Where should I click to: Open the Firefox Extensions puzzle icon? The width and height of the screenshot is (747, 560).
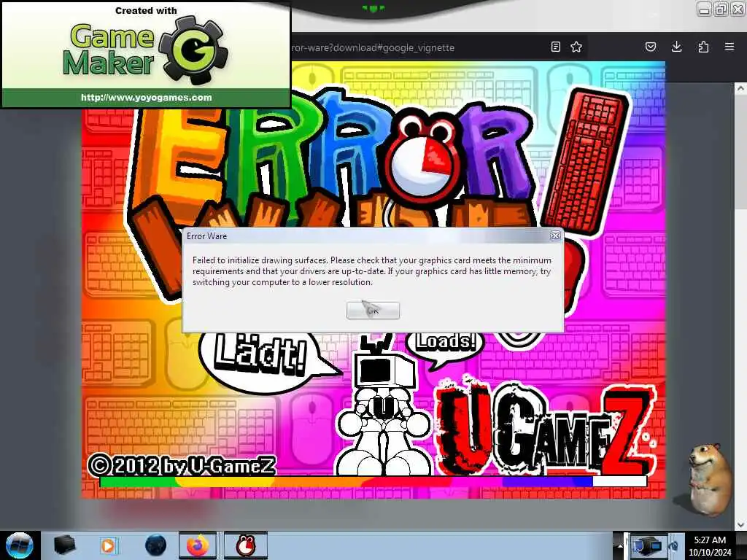pos(703,47)
